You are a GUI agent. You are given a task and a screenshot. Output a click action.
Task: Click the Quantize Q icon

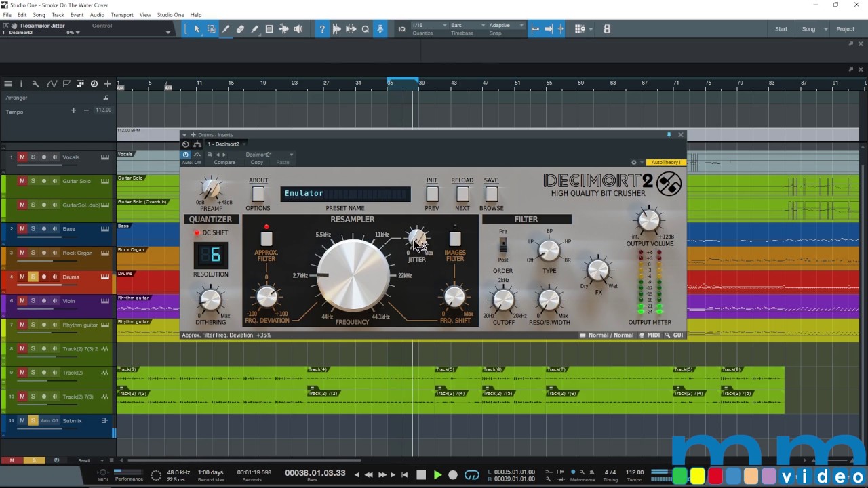pos(366,29)
